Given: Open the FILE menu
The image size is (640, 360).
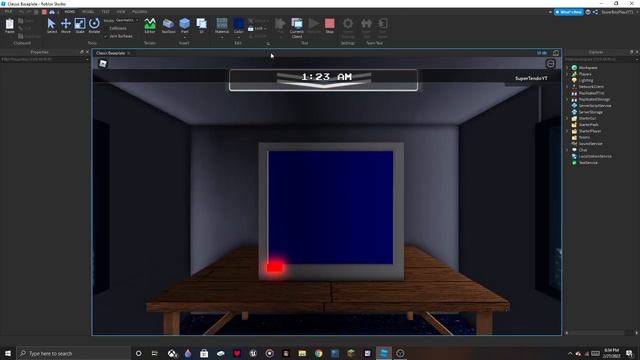Looking at the screenshot, I should (8, 12).
